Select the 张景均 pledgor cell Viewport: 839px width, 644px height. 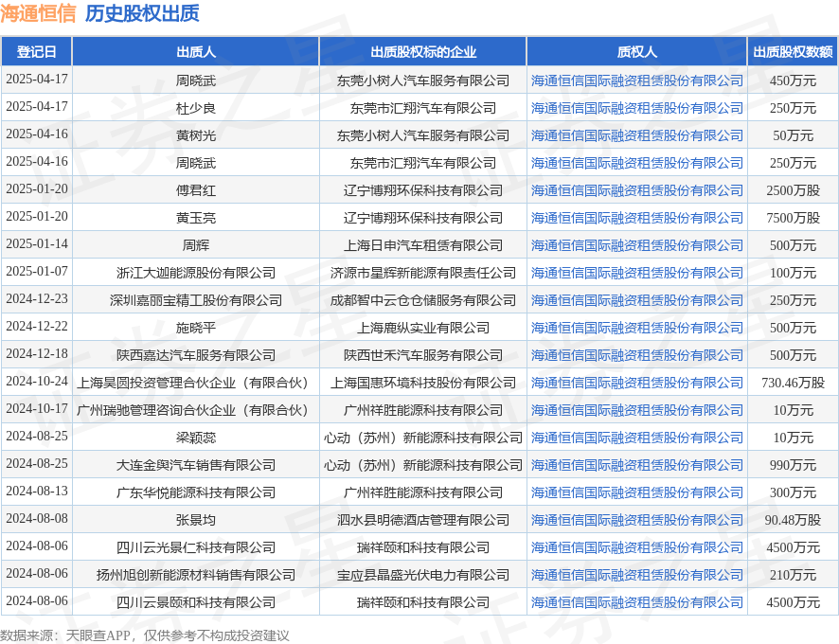point(196,520)
